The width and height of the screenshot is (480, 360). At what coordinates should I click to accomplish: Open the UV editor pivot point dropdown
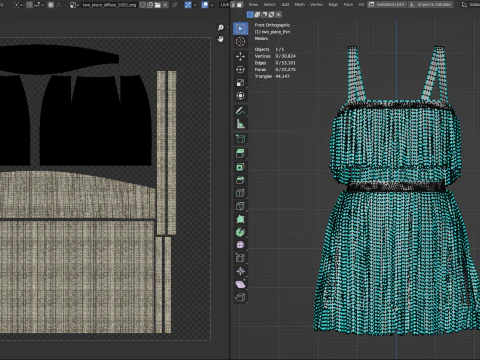coord(17,5)
